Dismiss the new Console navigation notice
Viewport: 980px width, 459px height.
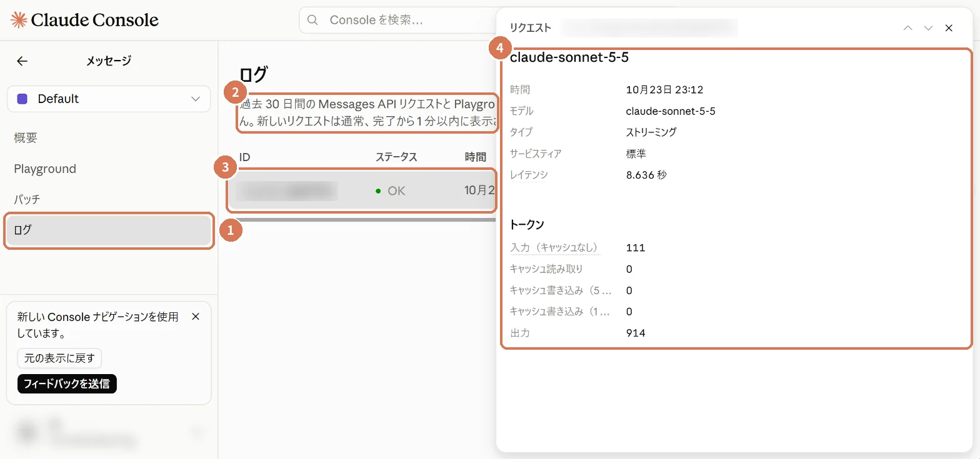pos(196,317)
